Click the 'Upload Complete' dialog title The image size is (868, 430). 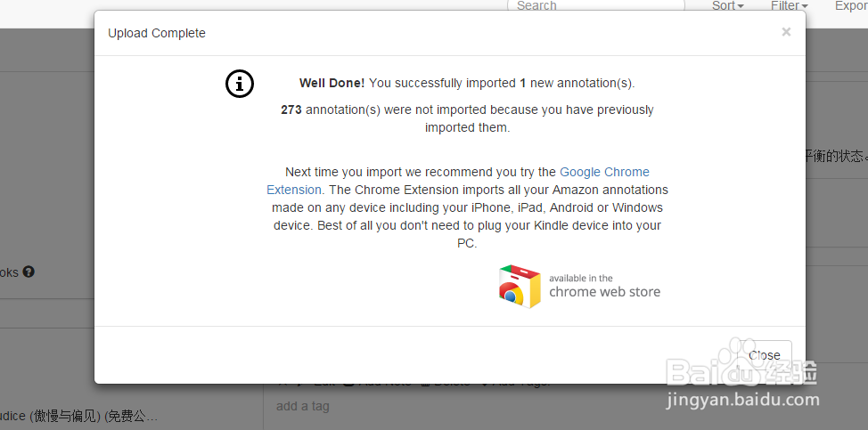coord(157,33)
